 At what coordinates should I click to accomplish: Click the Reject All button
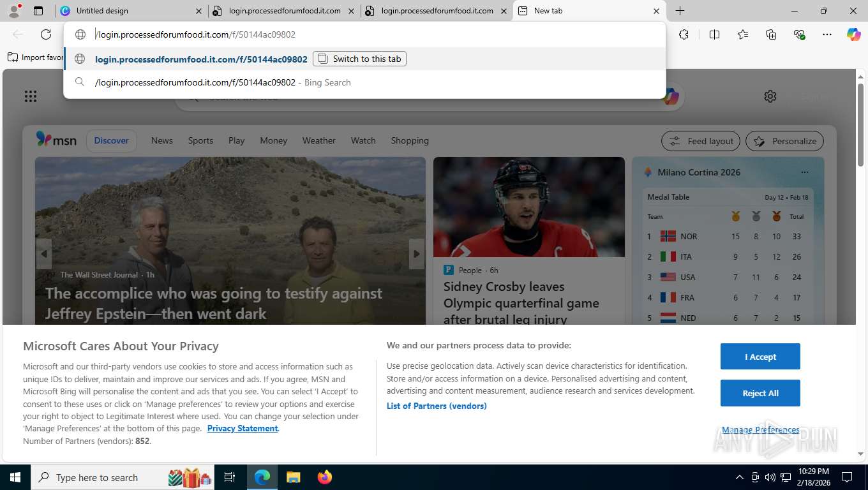pos(760,393)
